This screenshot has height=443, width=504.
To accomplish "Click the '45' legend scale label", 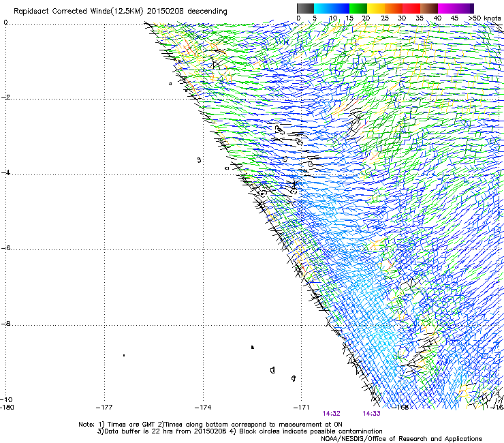I will [x=454, y=18].
